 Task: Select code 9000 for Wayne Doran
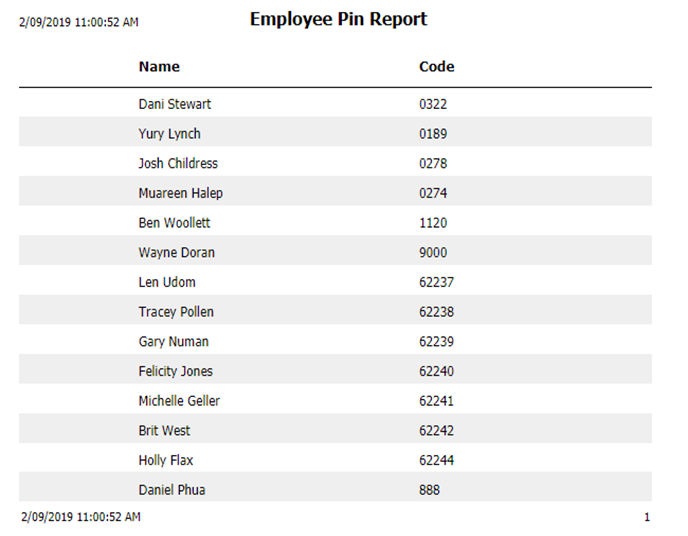tap(433, 253)
